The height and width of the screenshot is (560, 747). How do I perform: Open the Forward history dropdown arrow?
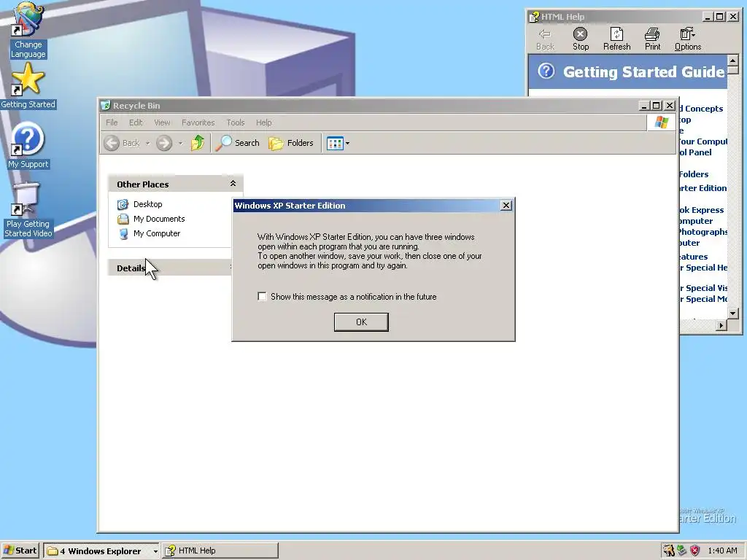click(180, 144)
